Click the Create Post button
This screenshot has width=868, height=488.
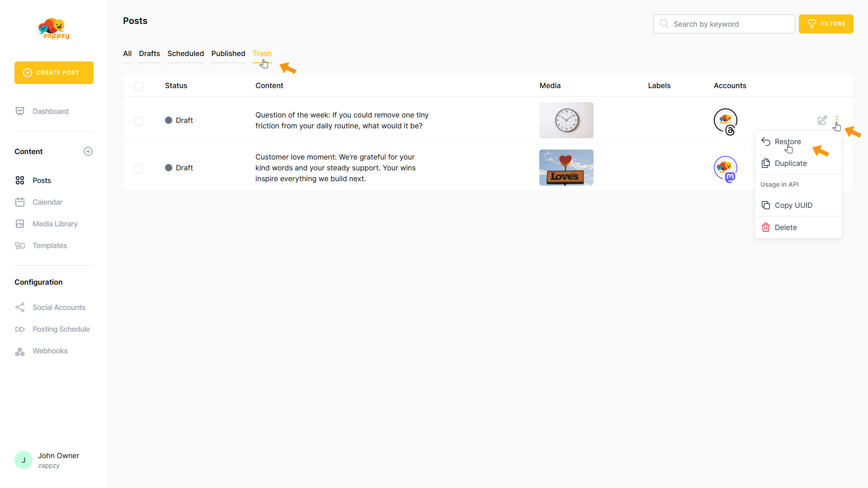click(54, 73)
